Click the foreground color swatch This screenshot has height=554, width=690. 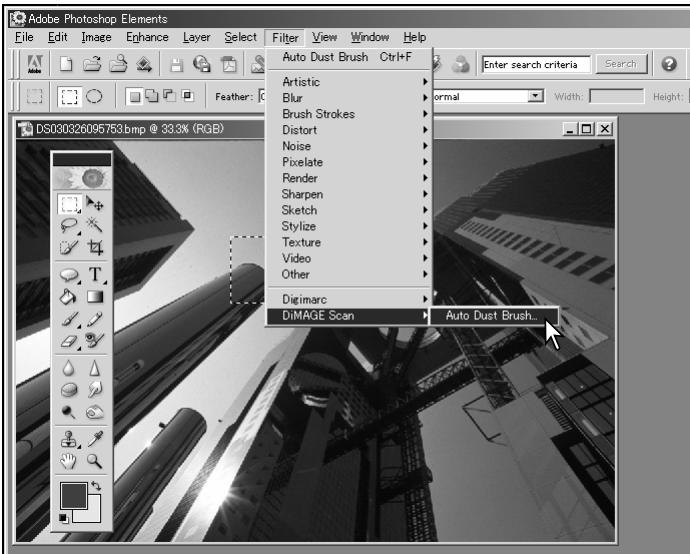click(73, 495)
